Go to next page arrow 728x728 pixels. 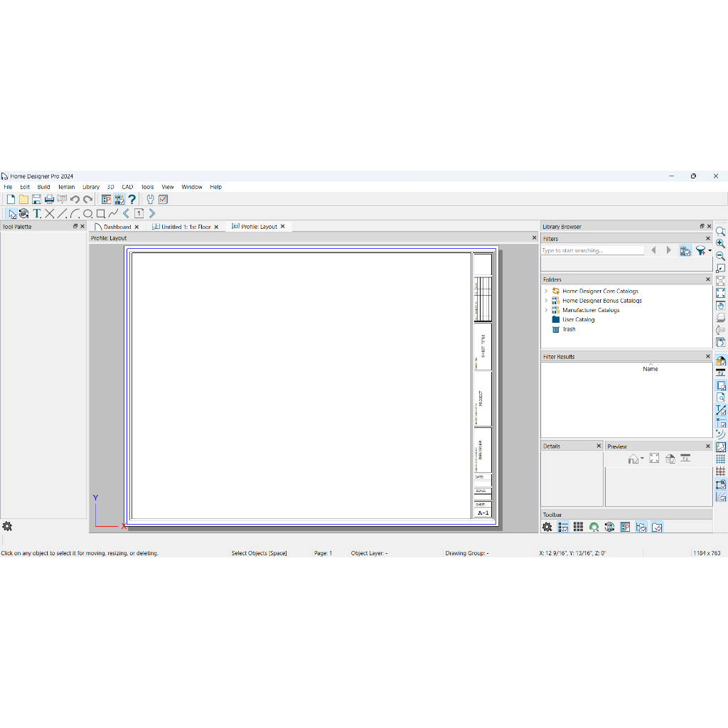point(152,213)
